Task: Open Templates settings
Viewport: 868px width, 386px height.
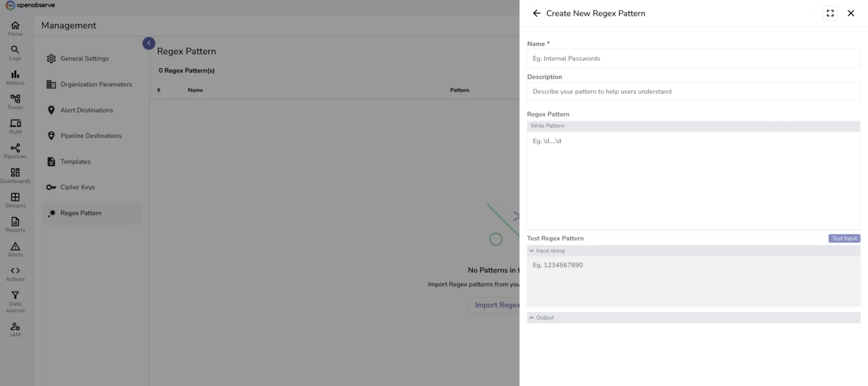Action: [92, 162]
